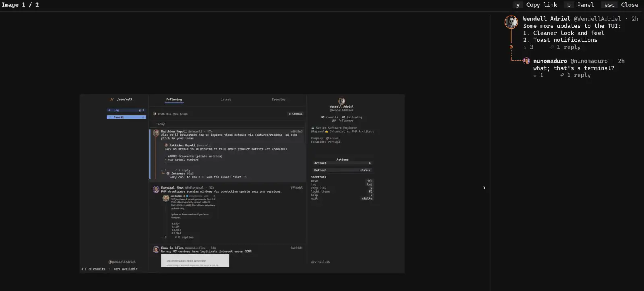The image size is (644, 291).
Task: Open the @nunomaduro handle link
Action: [589, 61]
